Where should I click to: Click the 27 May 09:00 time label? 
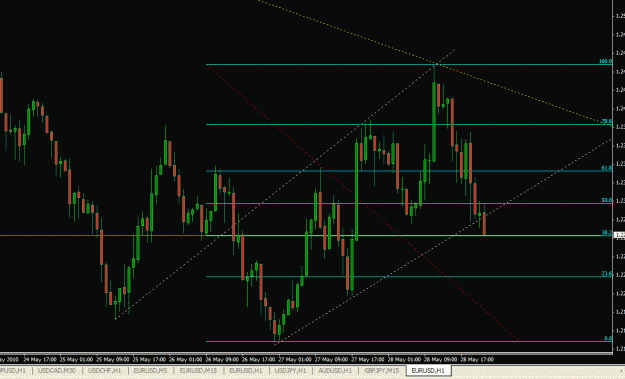point(331,359)
